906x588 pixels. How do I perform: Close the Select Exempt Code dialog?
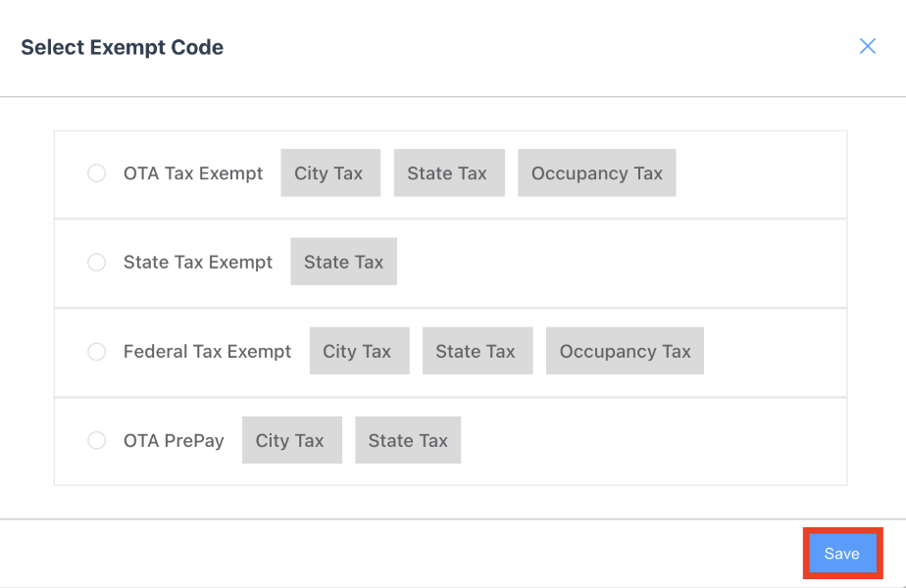pyautogui.click(x=867, y=46)
